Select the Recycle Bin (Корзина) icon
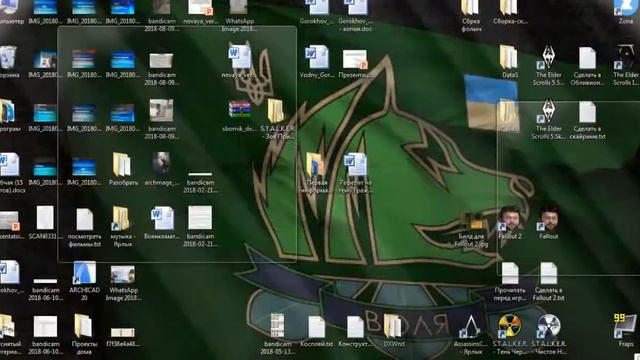Viewport: 640px width, 360px height. tap(9, 62)
